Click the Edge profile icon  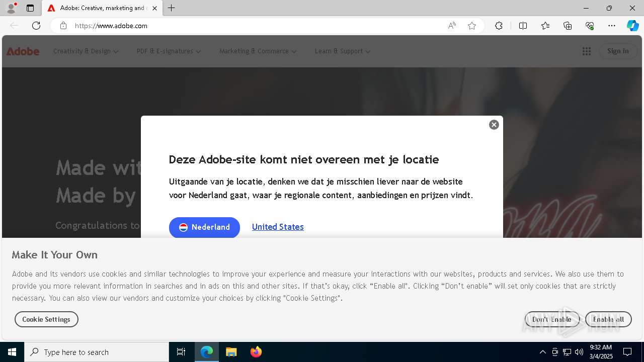pyautogui.click(x=11, y=8)
